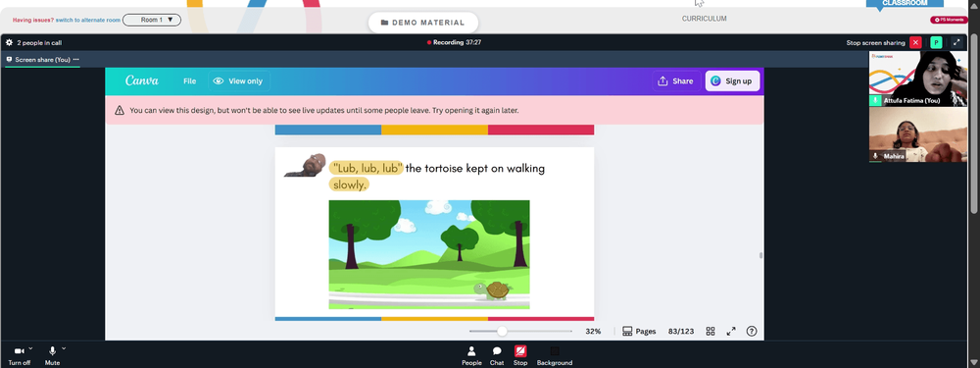Screen dimensions: 980x368
Task: Click the 32% zoom percentage
Action: [x=593, y=331]
